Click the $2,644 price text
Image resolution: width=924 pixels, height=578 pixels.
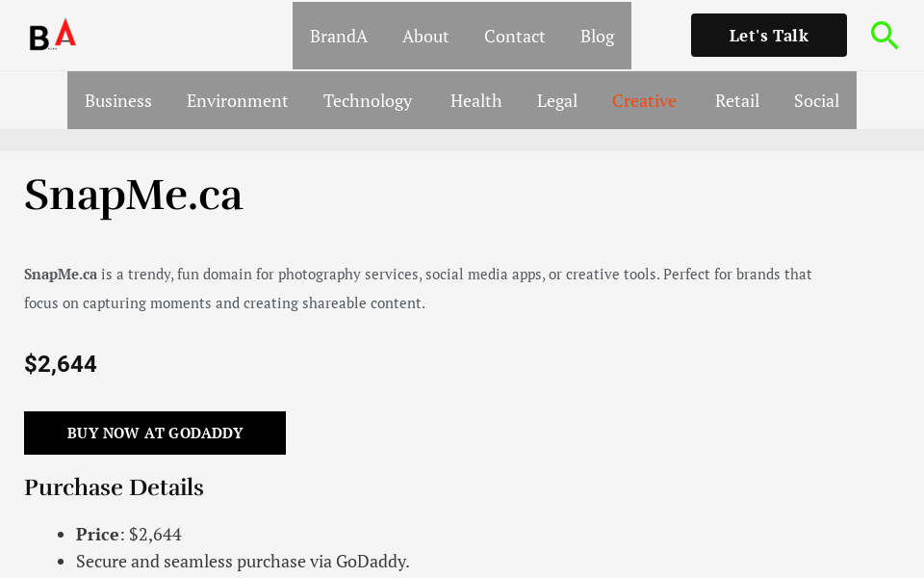click(61, 364)
